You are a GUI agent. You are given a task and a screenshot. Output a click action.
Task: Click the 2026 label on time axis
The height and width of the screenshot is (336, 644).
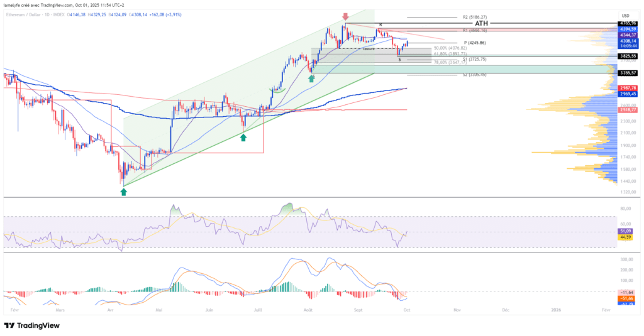tap(555, 310)
